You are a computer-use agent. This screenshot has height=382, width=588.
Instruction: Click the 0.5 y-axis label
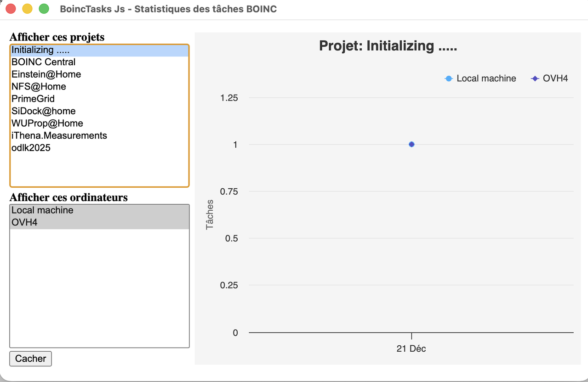pos(231,238)
